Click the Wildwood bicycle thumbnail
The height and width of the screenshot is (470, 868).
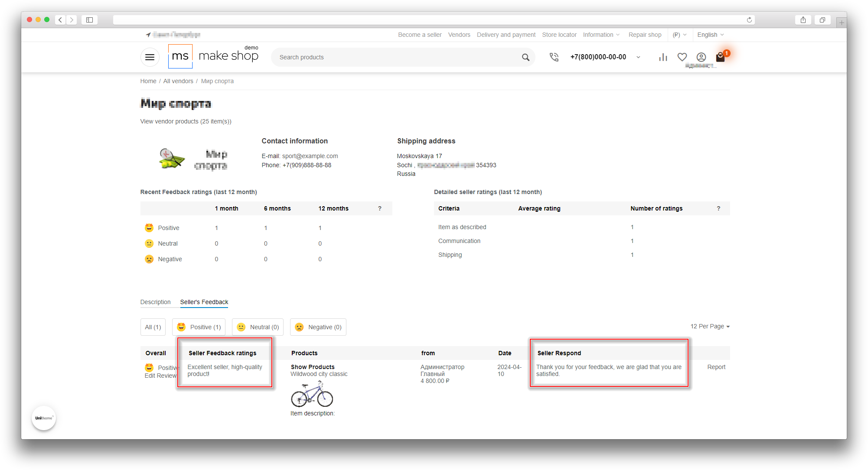click(312, 394)
